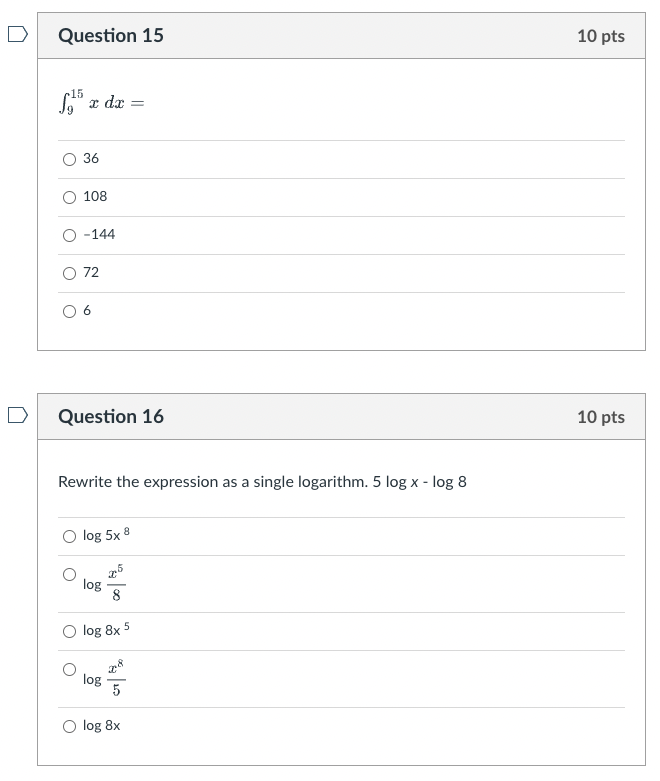Select the radio button for answer 36
Screen dimensions: 660x781
click(69, 159)
